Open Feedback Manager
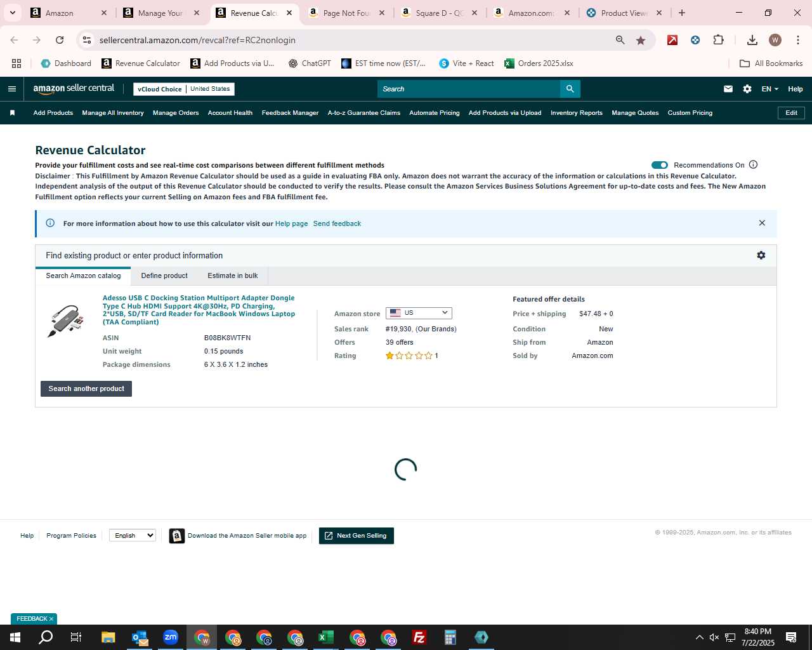Viewport: 812px width, 650px height. 290,113
